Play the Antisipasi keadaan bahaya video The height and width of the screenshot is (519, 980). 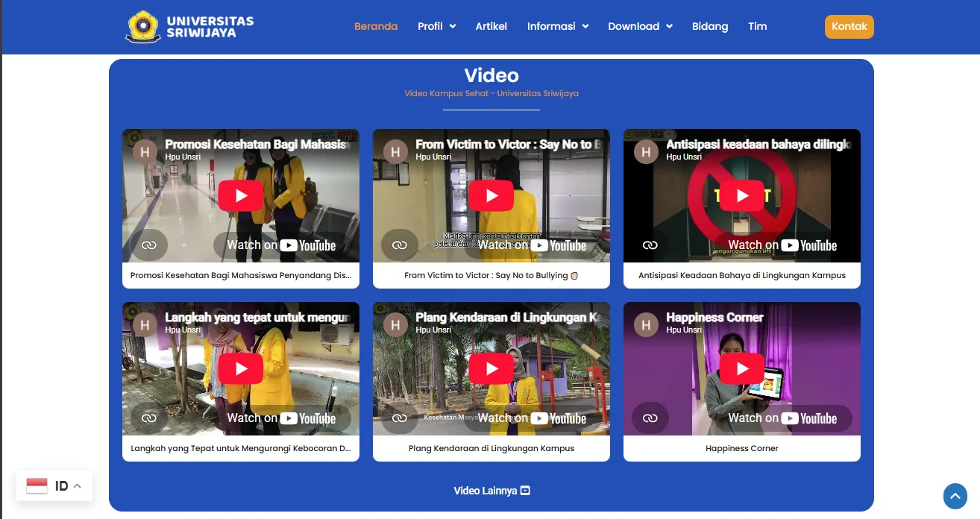742,196
